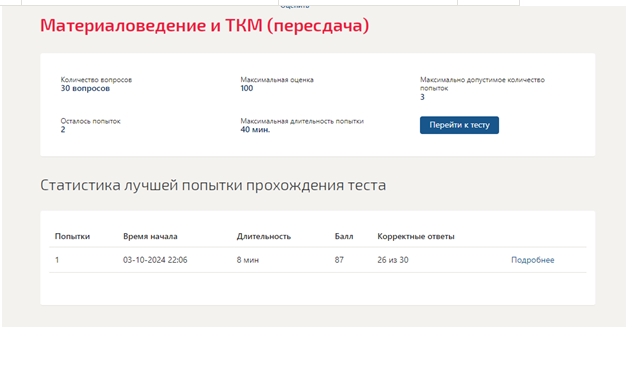Screen dimensions: 638x369
Task: Click the maximum allowed attempts value 3
Action: 422,97
